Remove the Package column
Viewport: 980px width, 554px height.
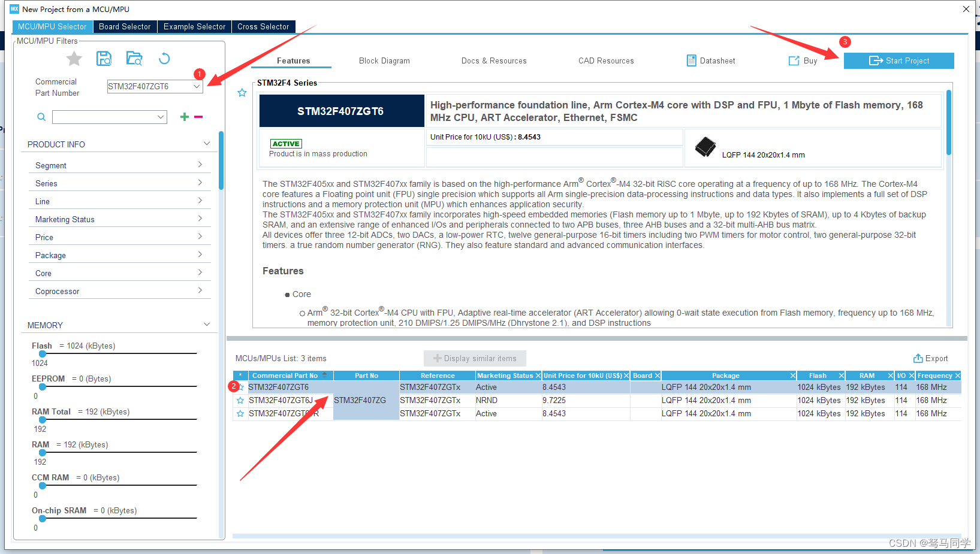point(792,376)
